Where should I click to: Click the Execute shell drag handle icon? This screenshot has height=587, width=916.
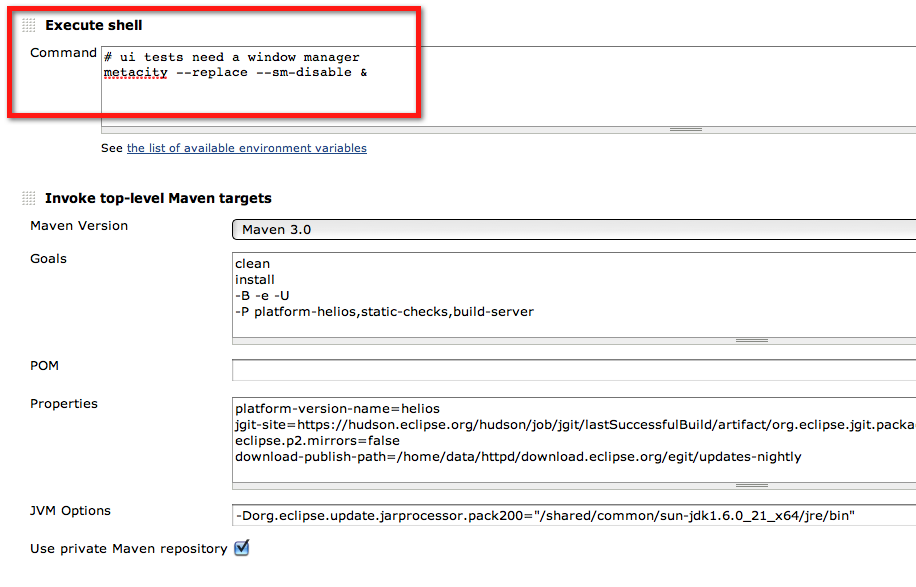click(x=29, y=25)
